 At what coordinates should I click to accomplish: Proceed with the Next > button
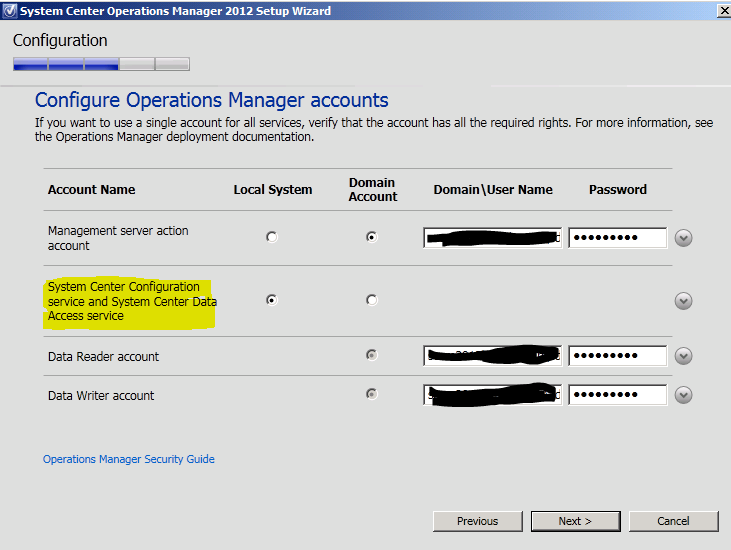(x=576, y=521)
